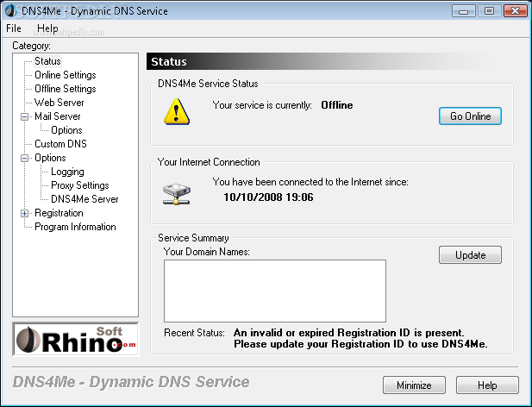Click the Help button at bottom right
The height and width of the screenshot is (407, 532).
coord(487,385)
